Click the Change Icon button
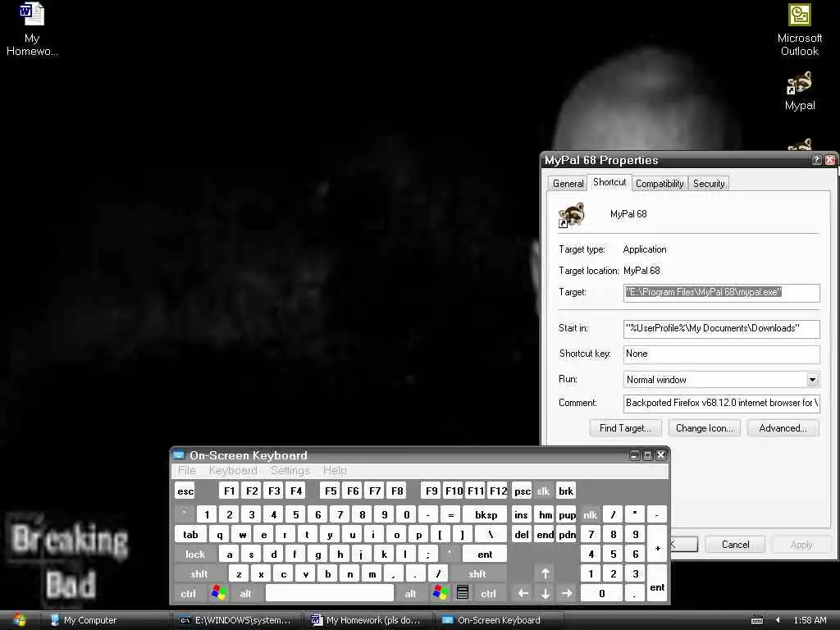The width and height of the screenshot is (840, 630). [705, 428]
